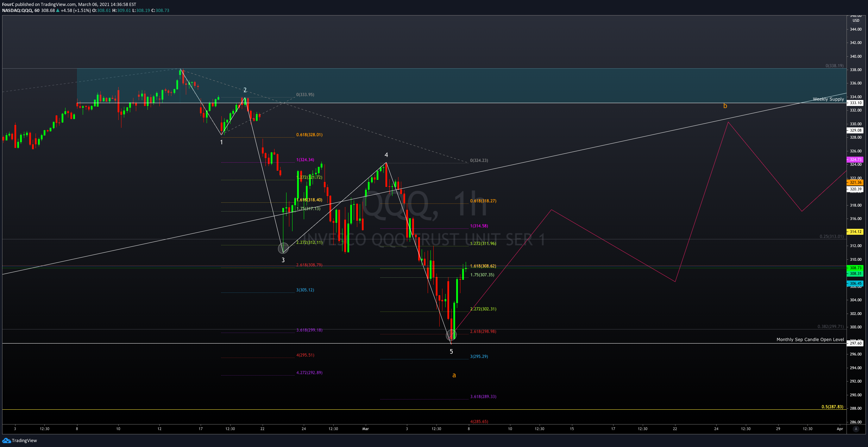Click the 3.618(289.33) fib label
The image size is (868, 447).
tap(483, 397)
